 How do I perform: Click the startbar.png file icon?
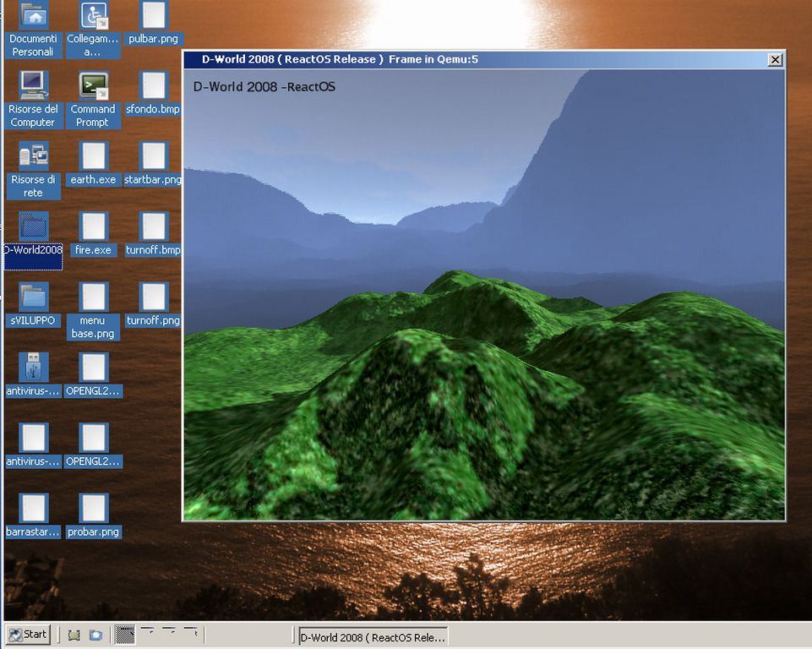[153, 156]
